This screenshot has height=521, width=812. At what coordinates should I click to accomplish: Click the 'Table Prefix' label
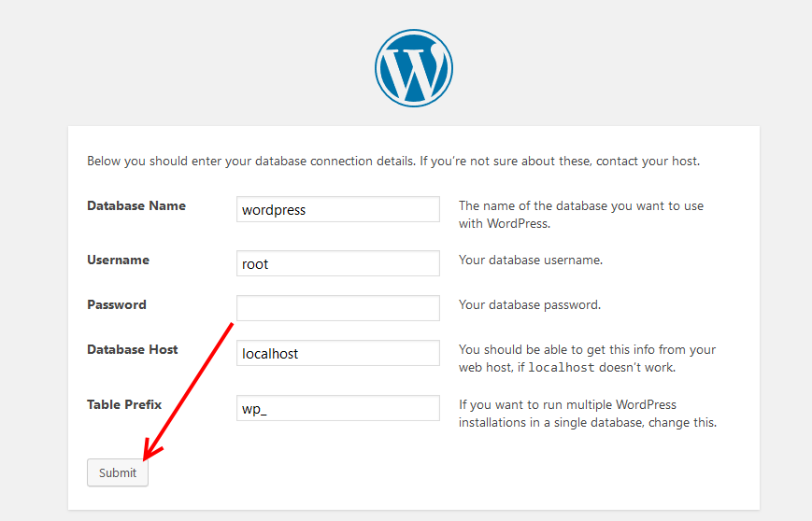point(124,404)
